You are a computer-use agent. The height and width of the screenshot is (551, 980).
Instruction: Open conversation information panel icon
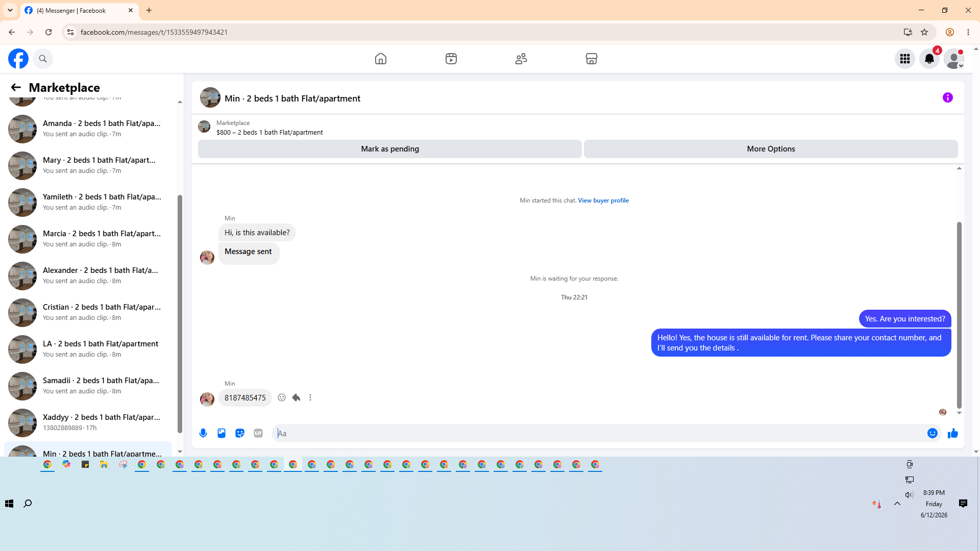[948, 97]
